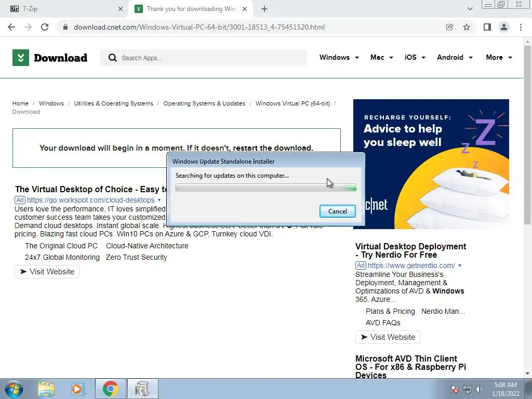
Task: Open the network tray icon
Action: [x=467, y=389]
